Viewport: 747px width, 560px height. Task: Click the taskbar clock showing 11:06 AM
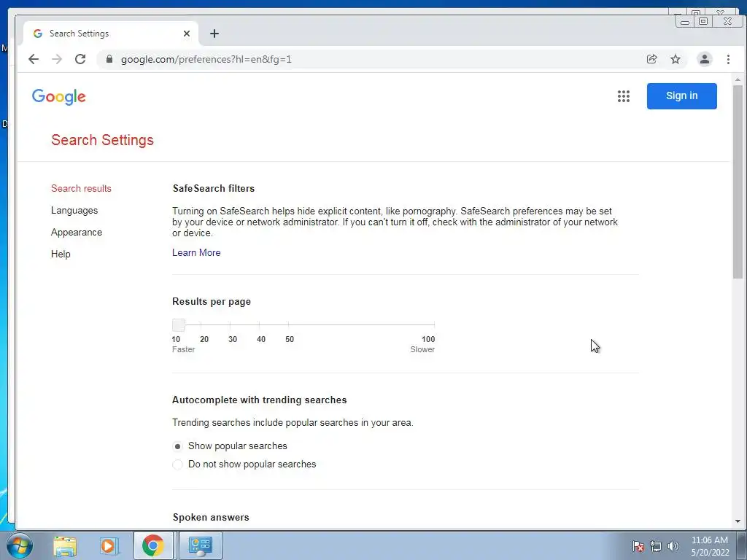tap(709, 546)
